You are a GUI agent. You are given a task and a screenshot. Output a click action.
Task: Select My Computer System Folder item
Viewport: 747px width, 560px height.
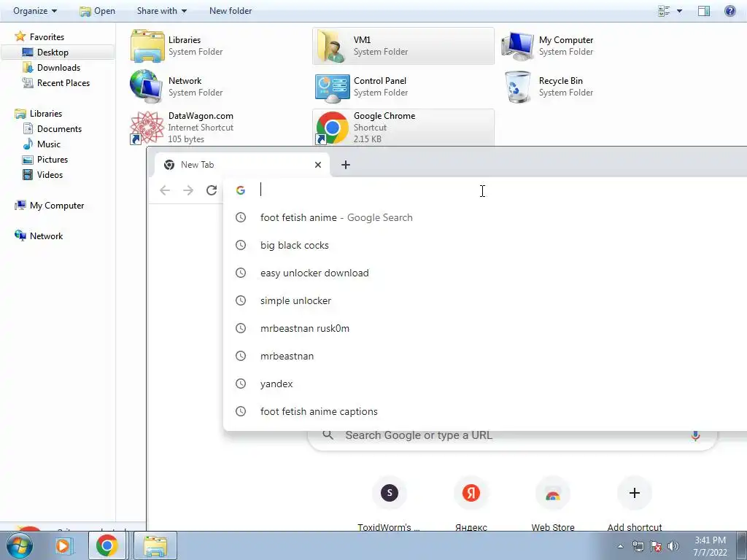click(x=589, y=46)
